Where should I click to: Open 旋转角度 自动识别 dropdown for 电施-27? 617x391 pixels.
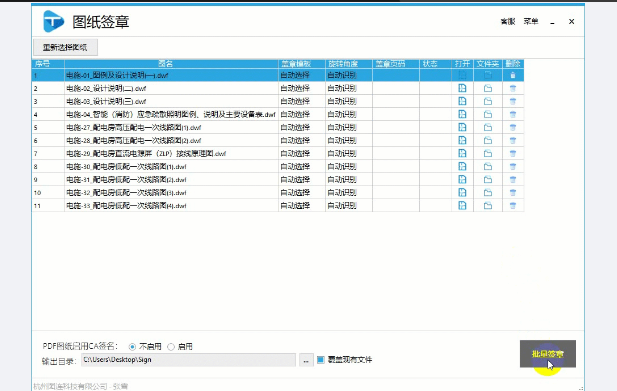(349, 127)
